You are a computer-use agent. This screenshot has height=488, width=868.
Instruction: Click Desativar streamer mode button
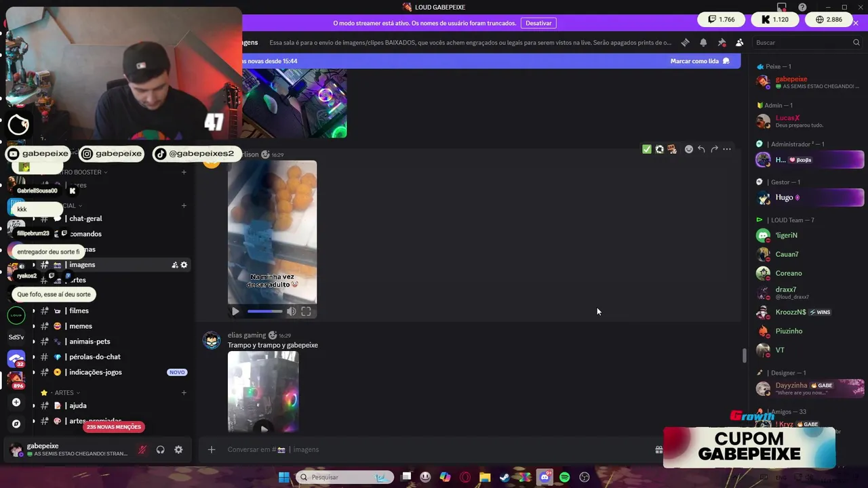538,23
